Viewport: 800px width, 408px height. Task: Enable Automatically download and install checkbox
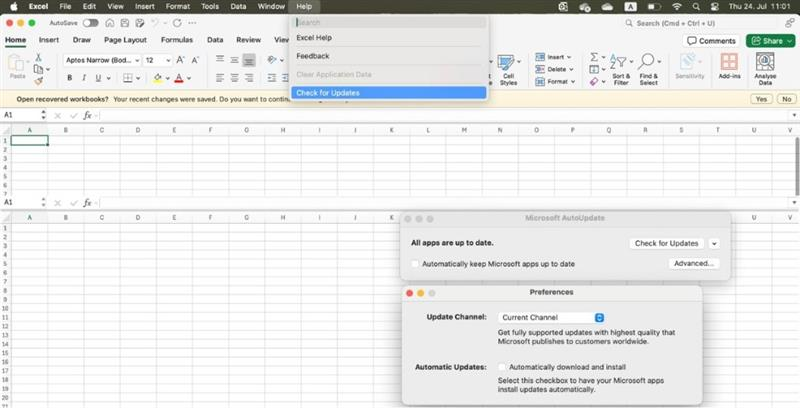click(x=502, y=367)
